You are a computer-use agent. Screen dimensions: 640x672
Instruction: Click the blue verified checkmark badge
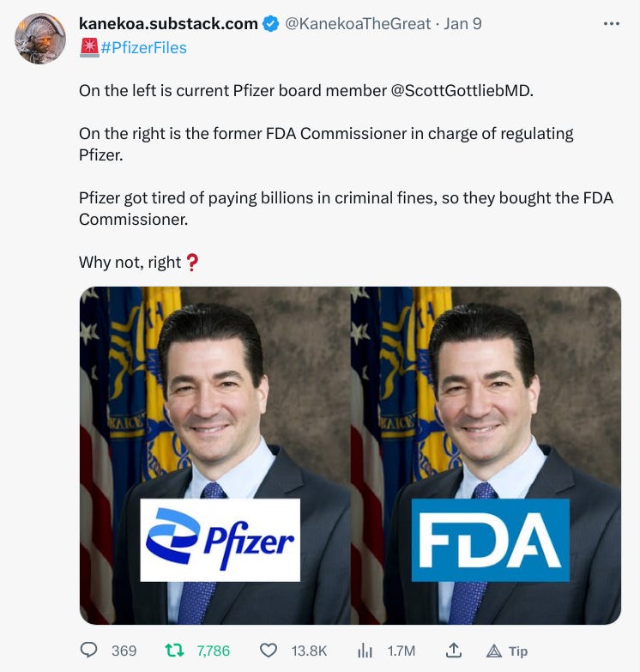[270, 23]
